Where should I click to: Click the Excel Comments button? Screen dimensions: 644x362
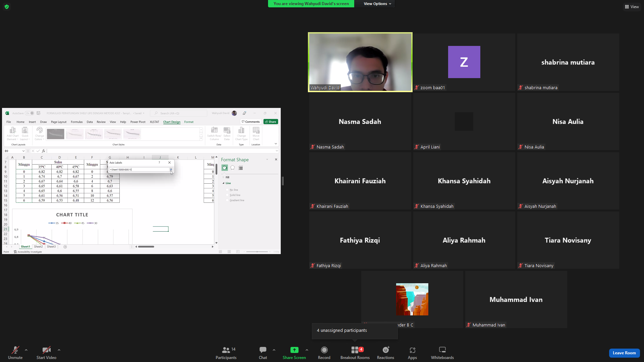coord(251,122)
